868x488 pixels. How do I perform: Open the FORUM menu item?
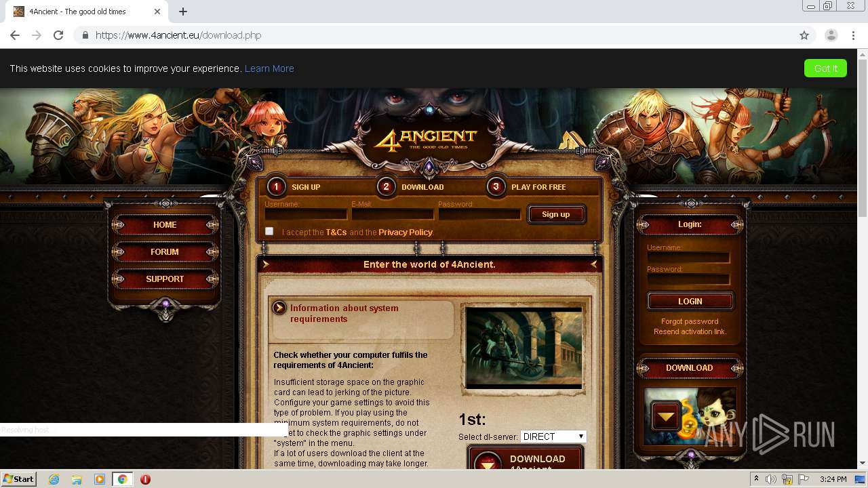click(165, 251)
